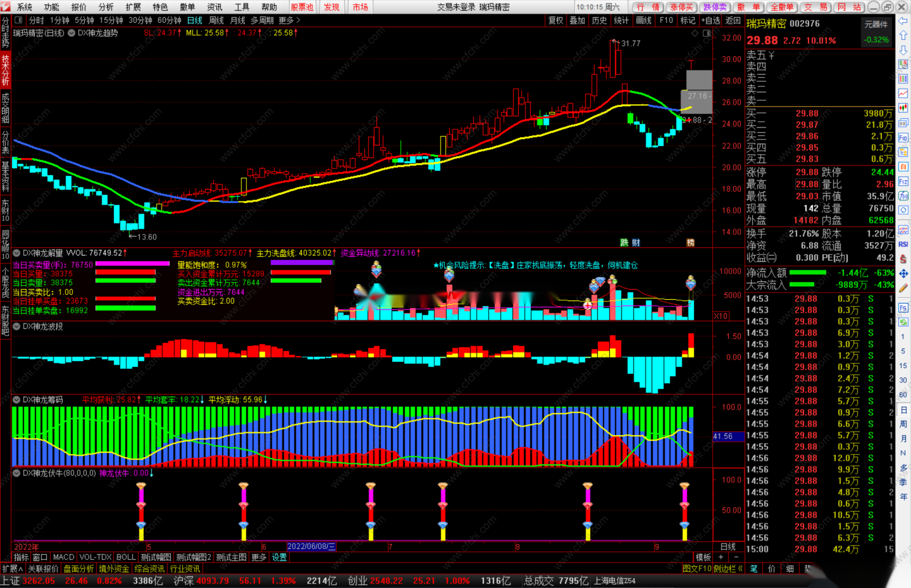Switch to the 周线 period tab
The height and width of the screenshot is (588, 911).
[x=216, y=20]
